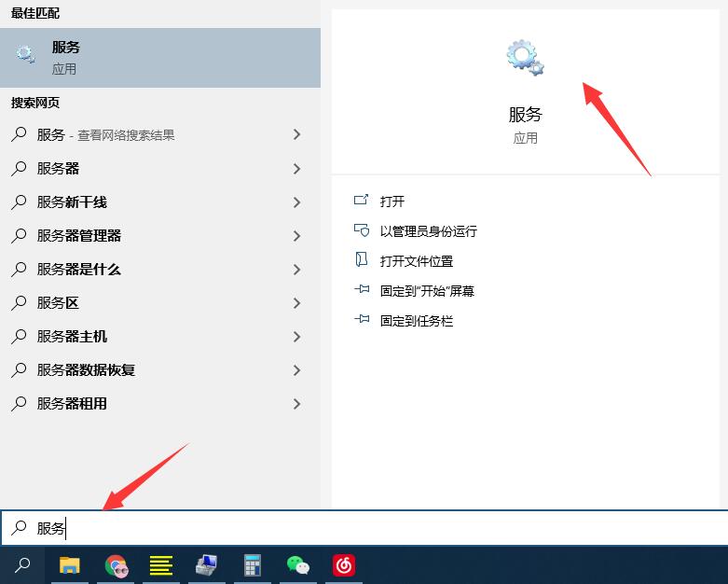
Task: Open File Explorer from the taskbar
Action: (70, 565)
